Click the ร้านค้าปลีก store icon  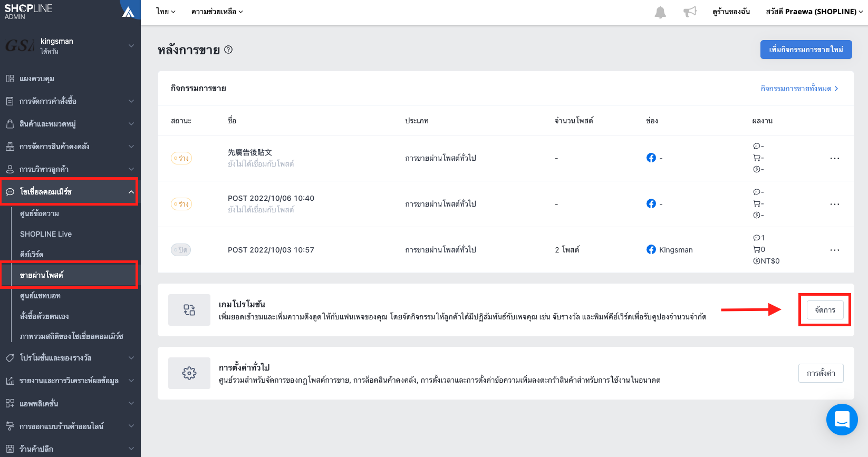(x=10, y=449)
